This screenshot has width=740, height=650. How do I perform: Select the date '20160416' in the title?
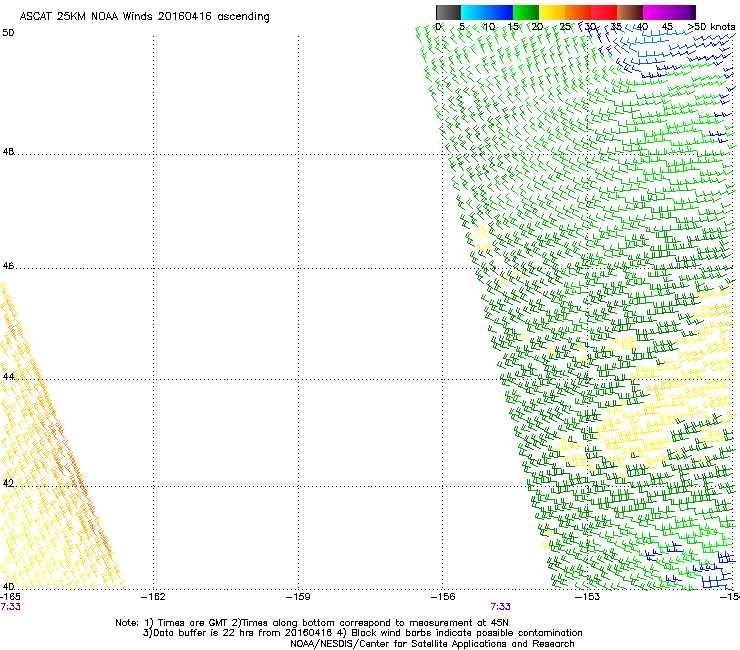pyautogui.click(x=185, y=16)
